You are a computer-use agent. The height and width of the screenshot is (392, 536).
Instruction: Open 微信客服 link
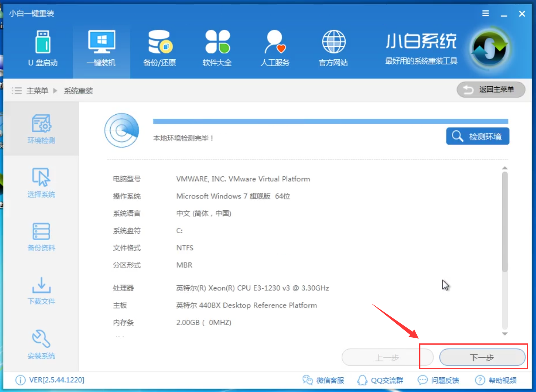(x=323, y=380)
